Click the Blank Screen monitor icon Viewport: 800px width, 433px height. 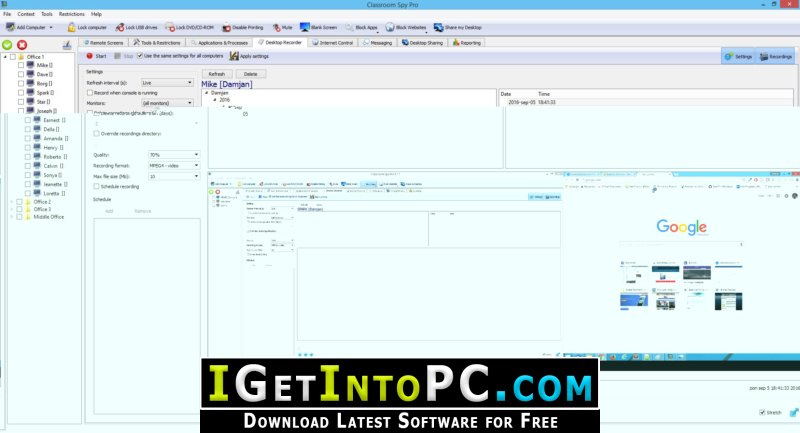[305, 27]
